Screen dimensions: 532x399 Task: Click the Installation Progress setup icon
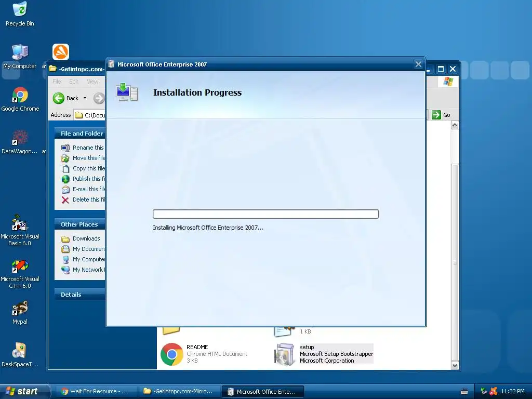127,92
